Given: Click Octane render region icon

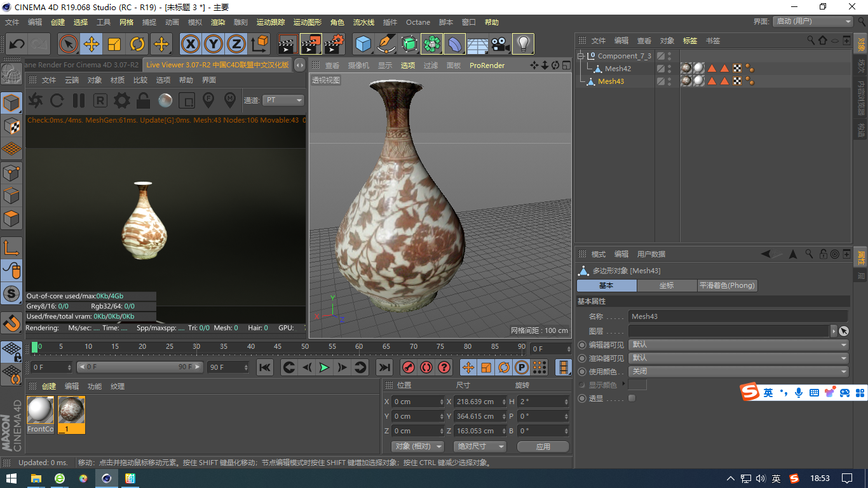Looking at the screenshot, I should pos(186,100).
